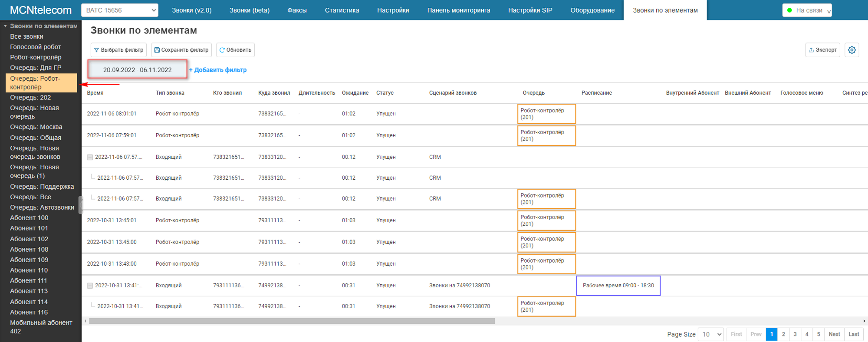868x342 pixels.
Task: Go to page 5
Action: point(819,334)
